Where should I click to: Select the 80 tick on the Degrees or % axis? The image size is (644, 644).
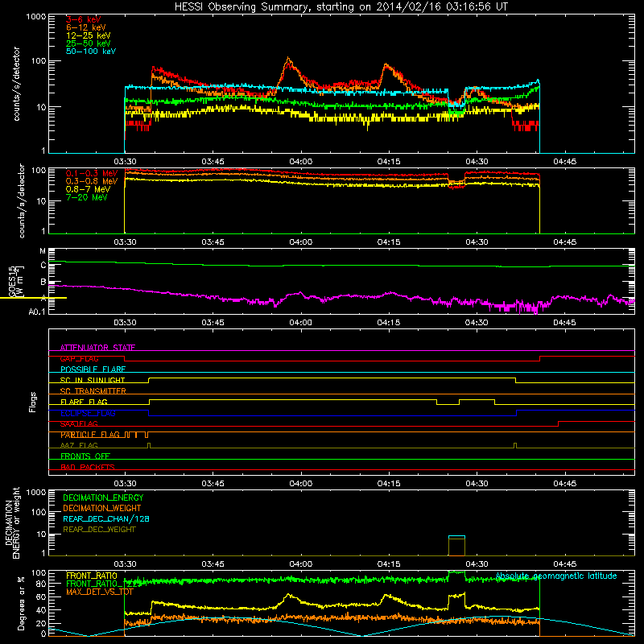(41, 584)
